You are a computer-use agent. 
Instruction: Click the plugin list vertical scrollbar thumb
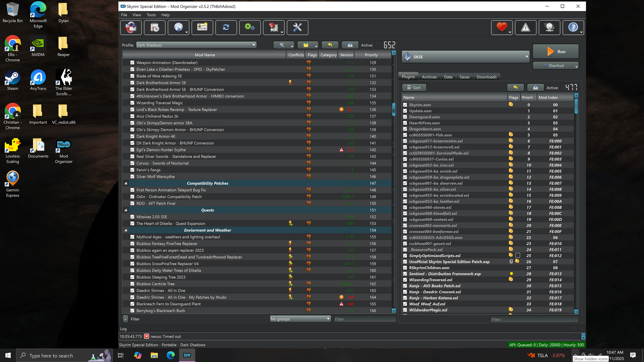[576, 106]
